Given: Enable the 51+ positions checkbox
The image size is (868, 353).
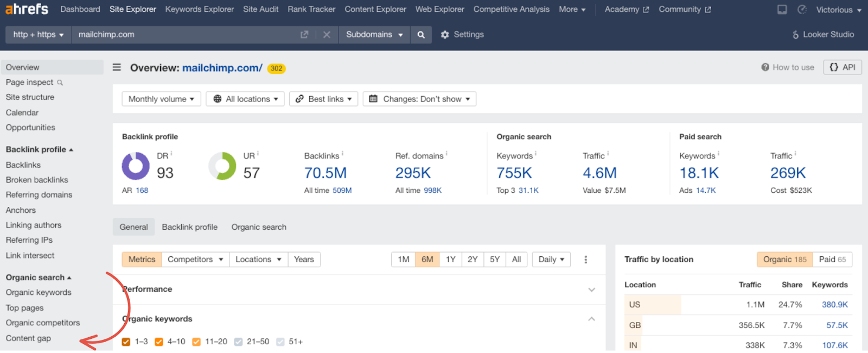Looking at the screenshot, I should click(x=280, y=342).
